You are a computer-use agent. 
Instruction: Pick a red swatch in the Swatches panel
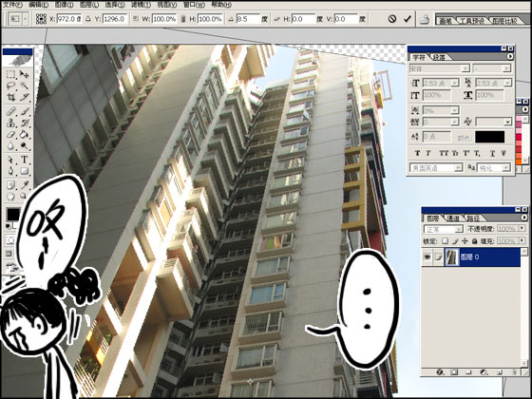[x=518, y=137]
